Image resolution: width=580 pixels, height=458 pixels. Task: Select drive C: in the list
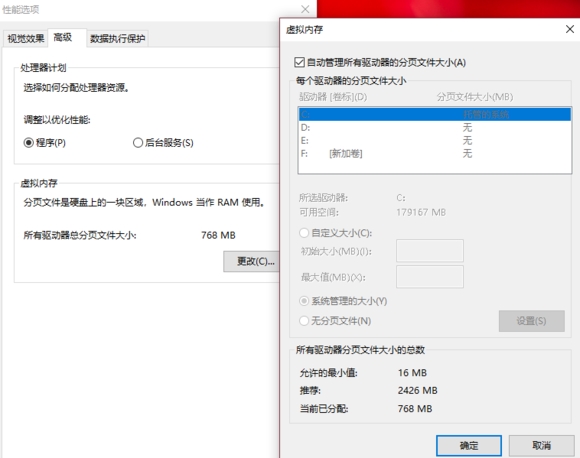tap(435, 114)
